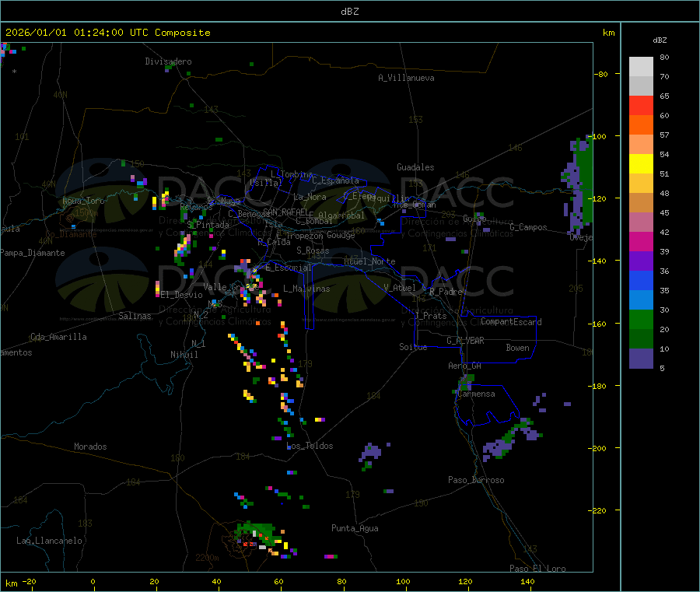Viewport: 700px width, 592px height.
Task: Click the Soitue place label
Action: point(413,347)
